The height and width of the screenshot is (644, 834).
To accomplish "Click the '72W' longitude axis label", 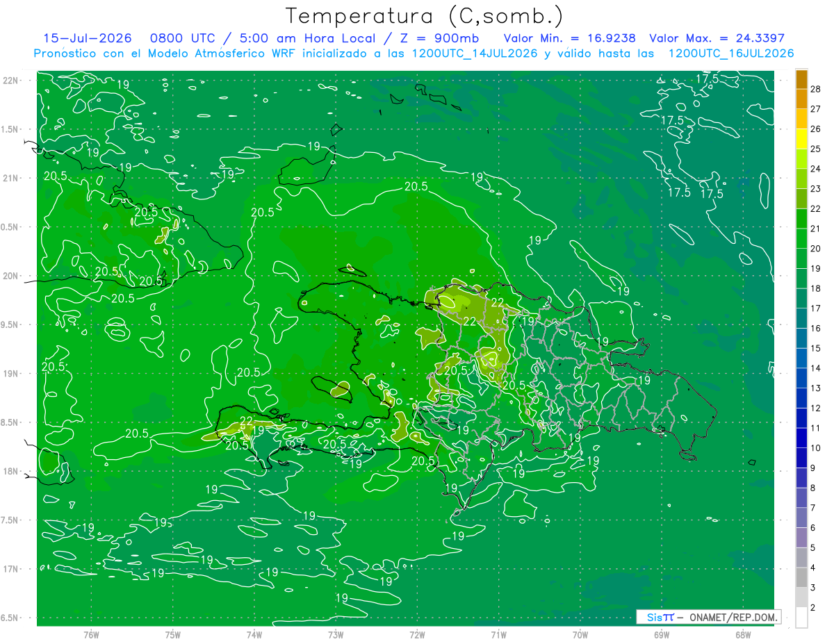I will tap(417, 635).
